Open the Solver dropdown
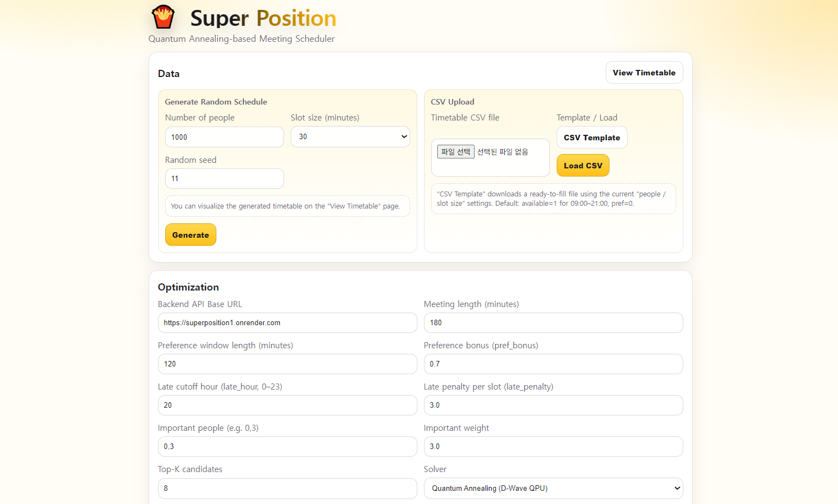 [553, 488]
